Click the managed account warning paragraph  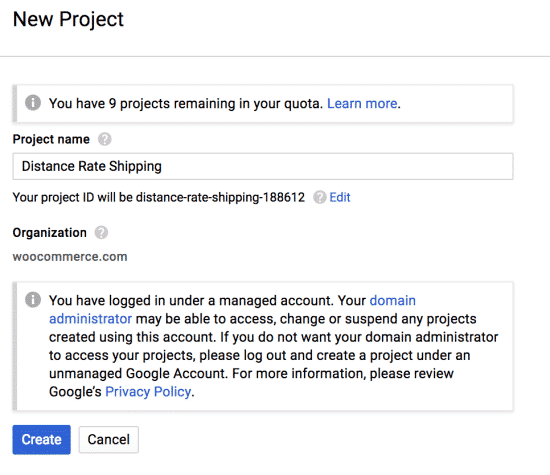tap(274, 346)
